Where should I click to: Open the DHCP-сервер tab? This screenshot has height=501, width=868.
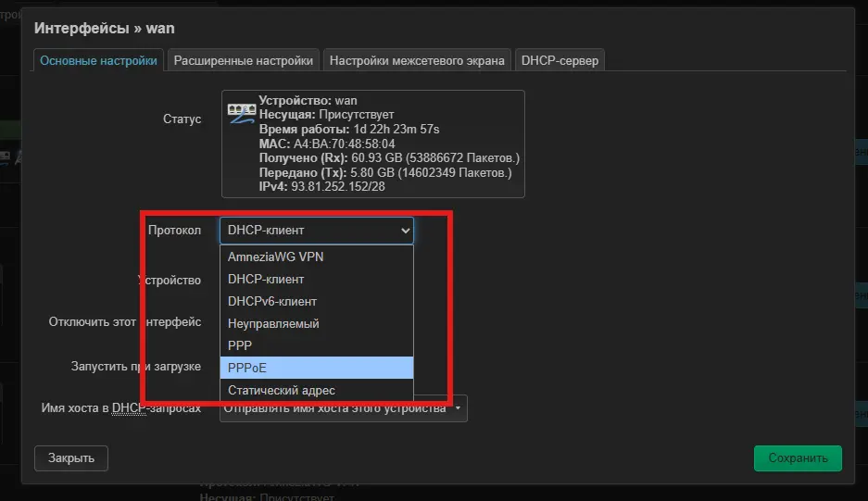560,60
